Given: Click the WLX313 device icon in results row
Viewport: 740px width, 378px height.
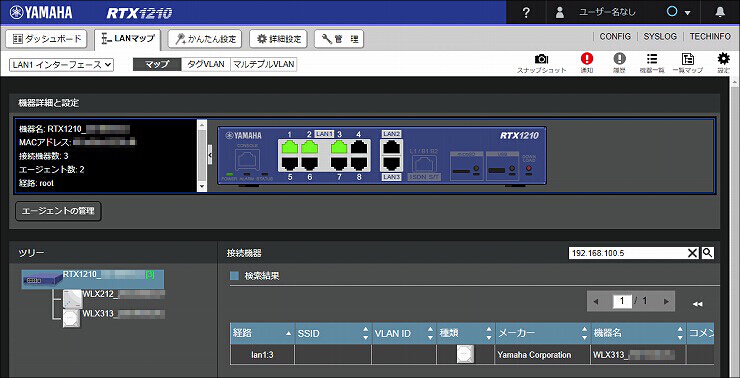Looking at the screenshot, I should click(465, 354).
